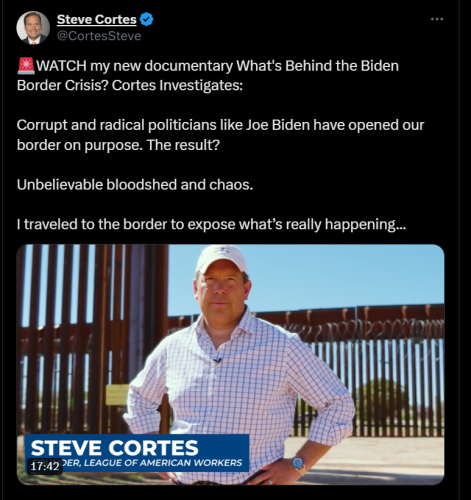The width and height of the screenshot is (471, 500).
Task: Click the yellow sign on the fence
Action: coord(117,395)
